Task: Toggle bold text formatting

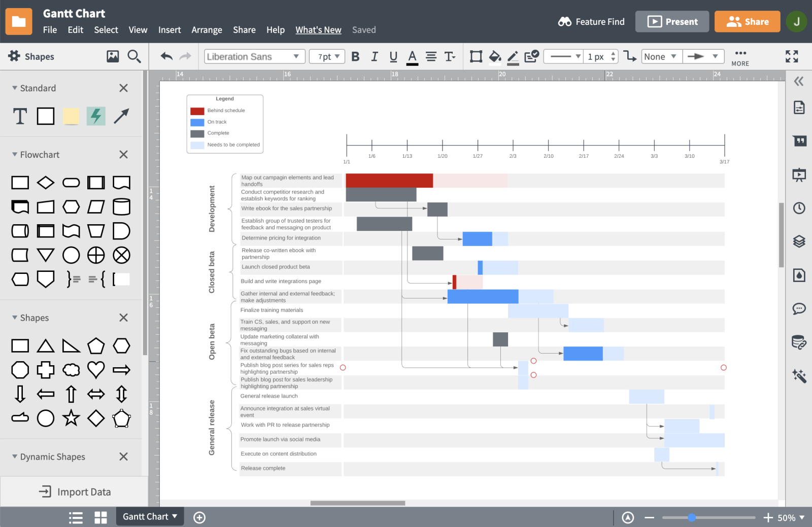Action: tap(355, 57)
